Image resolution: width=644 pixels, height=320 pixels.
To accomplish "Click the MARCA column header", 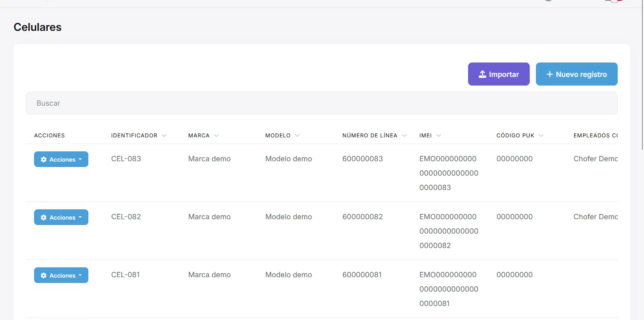I will pos(199,135).
